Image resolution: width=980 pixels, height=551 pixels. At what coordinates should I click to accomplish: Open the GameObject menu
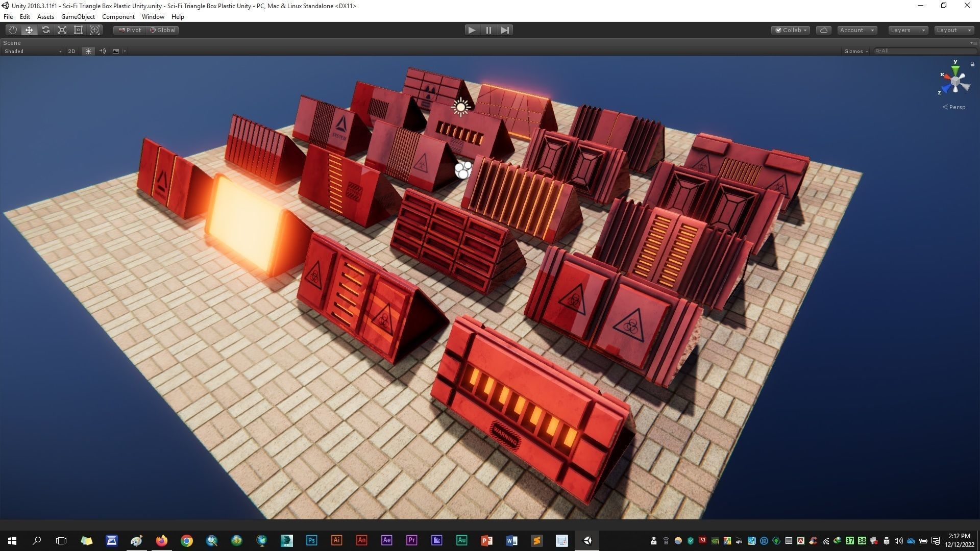tap(78, 17)
